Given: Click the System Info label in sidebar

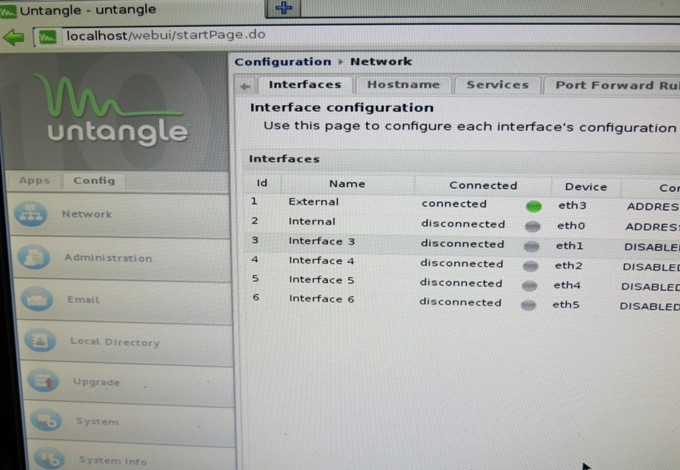Looking at the screenshot, I should (x=113, y=461).
